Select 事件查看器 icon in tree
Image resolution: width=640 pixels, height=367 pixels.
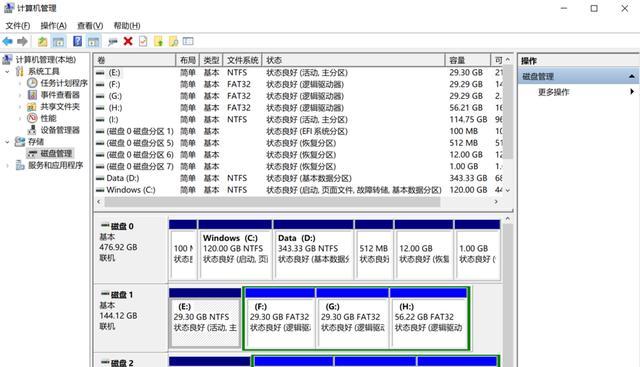[32, 95]
